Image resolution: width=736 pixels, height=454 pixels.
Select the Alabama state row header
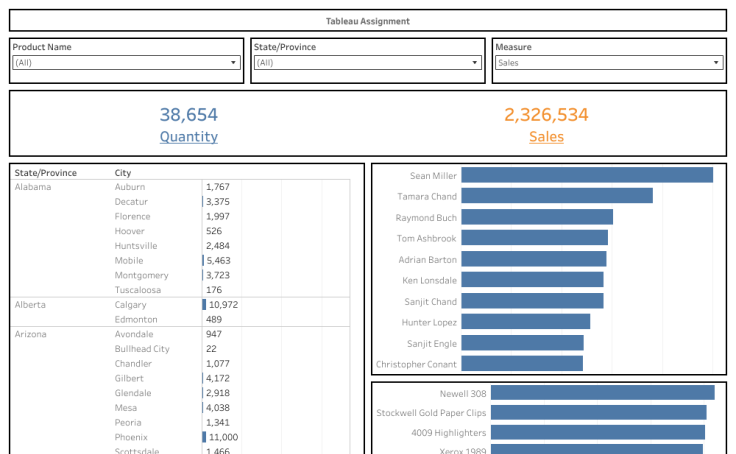[32, 187]
